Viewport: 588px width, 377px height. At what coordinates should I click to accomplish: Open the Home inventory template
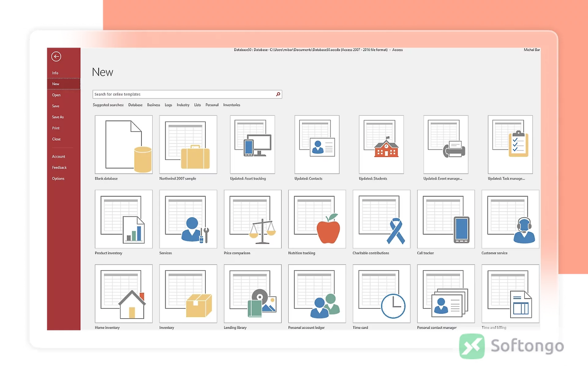coord(124,294)
